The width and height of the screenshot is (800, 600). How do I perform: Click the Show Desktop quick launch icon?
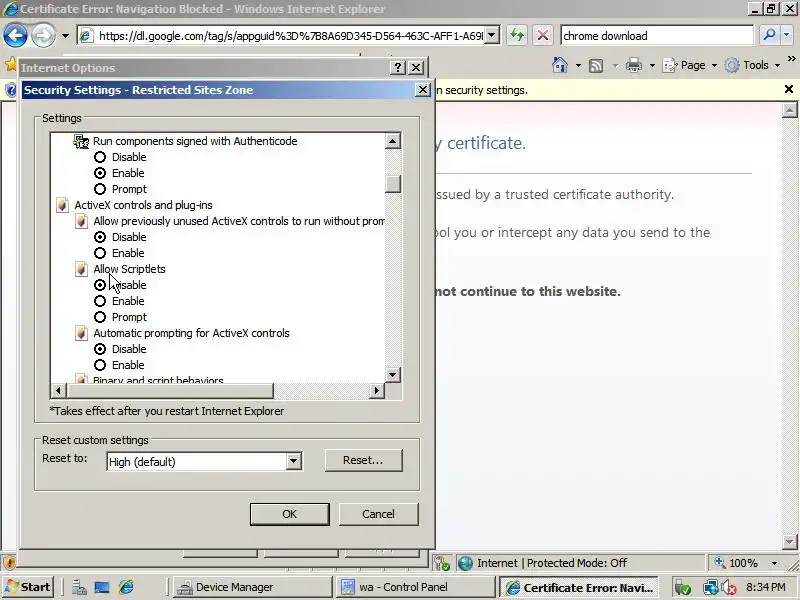(102, 588)
